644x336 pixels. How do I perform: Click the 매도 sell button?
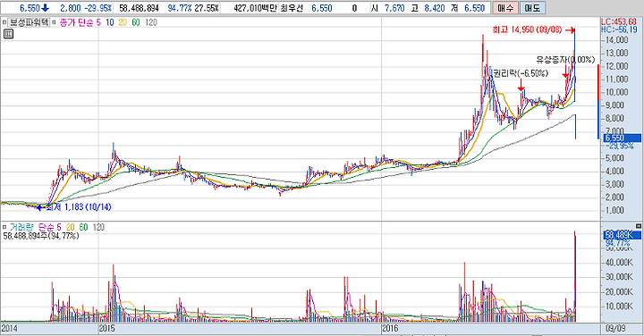tap(532, 8)
